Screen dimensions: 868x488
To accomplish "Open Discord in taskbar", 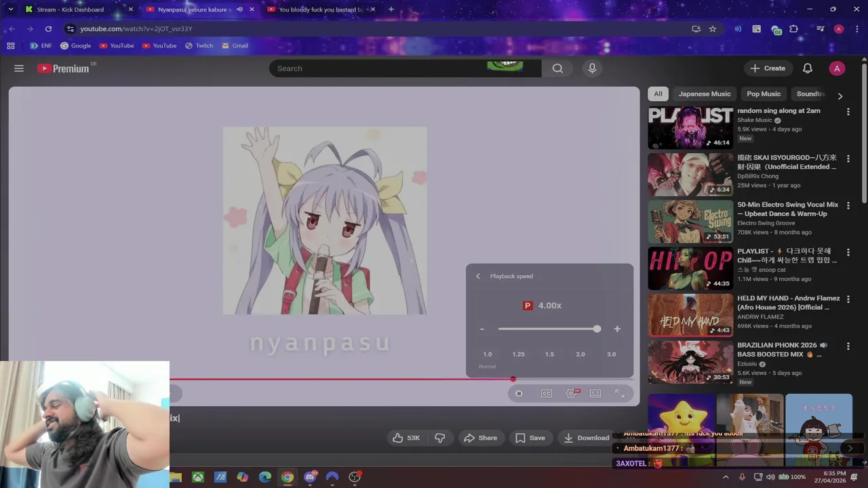I will tap(310, 477).
